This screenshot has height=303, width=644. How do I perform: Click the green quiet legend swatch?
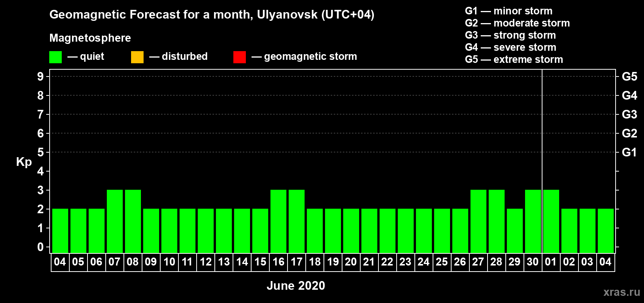click(x=55, y=57)
